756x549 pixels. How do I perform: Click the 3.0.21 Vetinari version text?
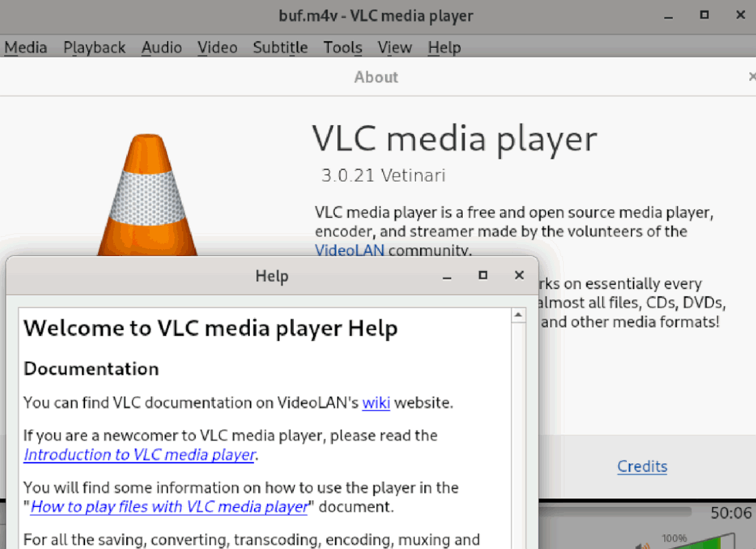pyautogui.click(x=383, y=176)
